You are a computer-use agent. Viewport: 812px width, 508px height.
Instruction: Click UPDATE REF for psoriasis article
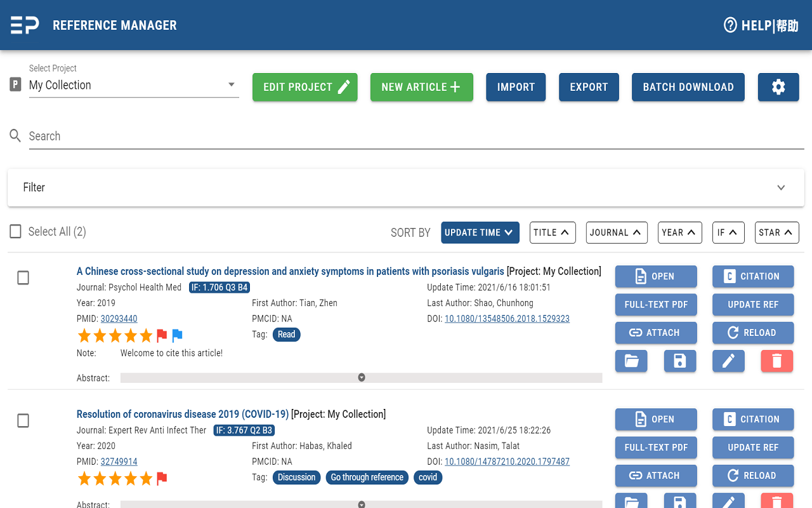[x=753, y=305]
